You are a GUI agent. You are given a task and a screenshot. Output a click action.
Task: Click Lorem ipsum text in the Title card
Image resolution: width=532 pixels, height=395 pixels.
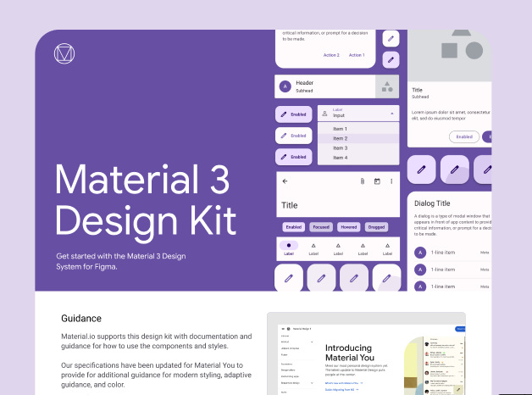[451, 115]
